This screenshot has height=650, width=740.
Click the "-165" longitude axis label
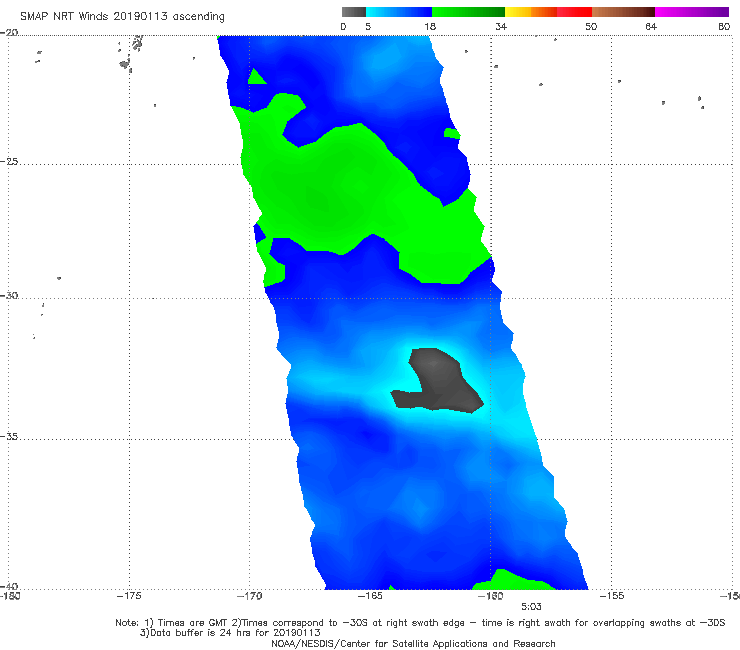coord(370,596)
